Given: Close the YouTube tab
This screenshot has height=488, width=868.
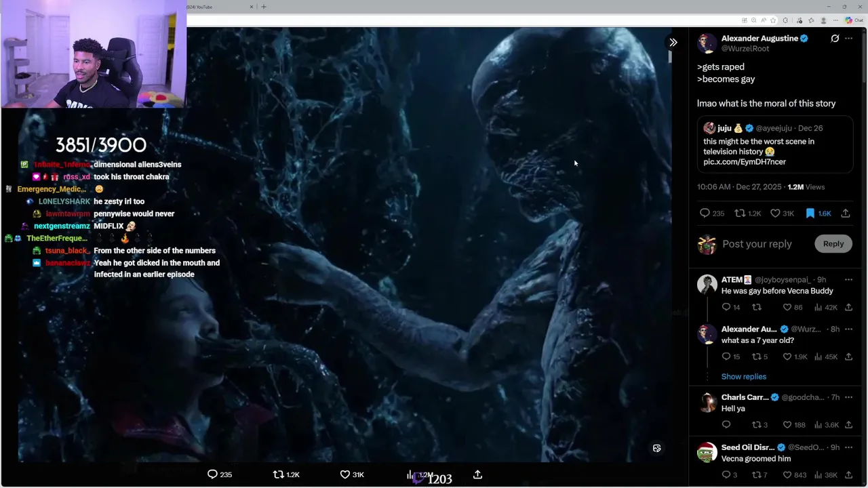Looking at the screenshot, I should (x=252, y=7).
